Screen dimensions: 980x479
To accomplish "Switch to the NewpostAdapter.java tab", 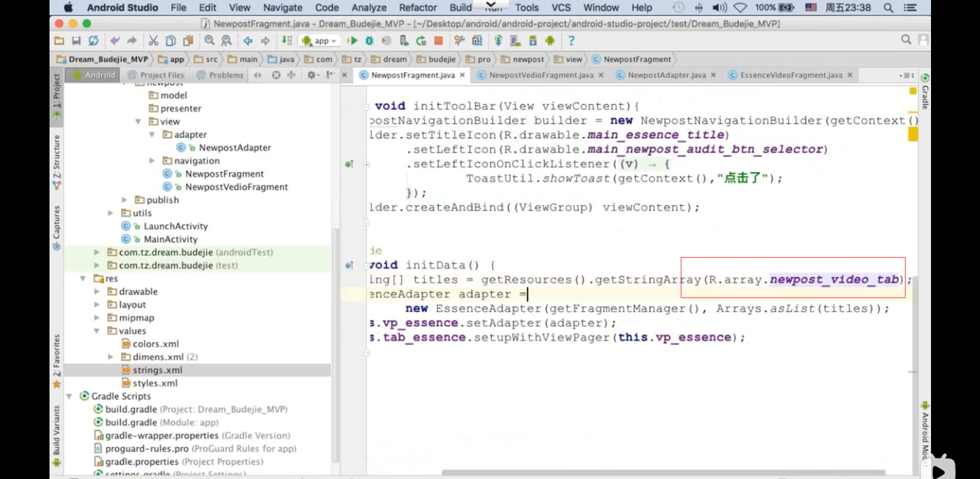I will 666,75.
